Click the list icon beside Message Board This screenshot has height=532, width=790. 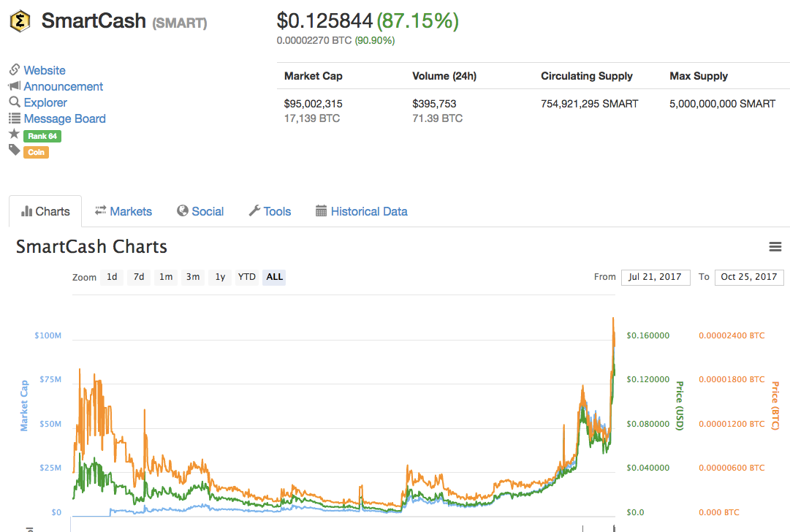click(x=15, y=118)
